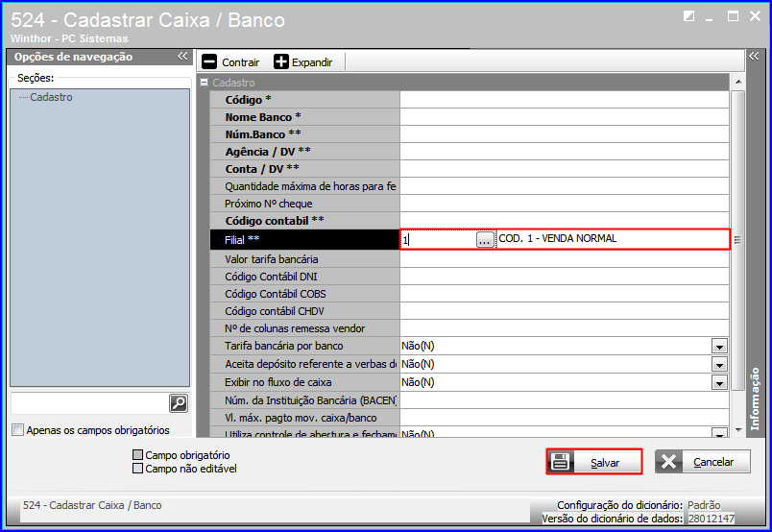Click the Código contabil input field
The height and width of the screenshot is (532, 772).
[565, 220]
